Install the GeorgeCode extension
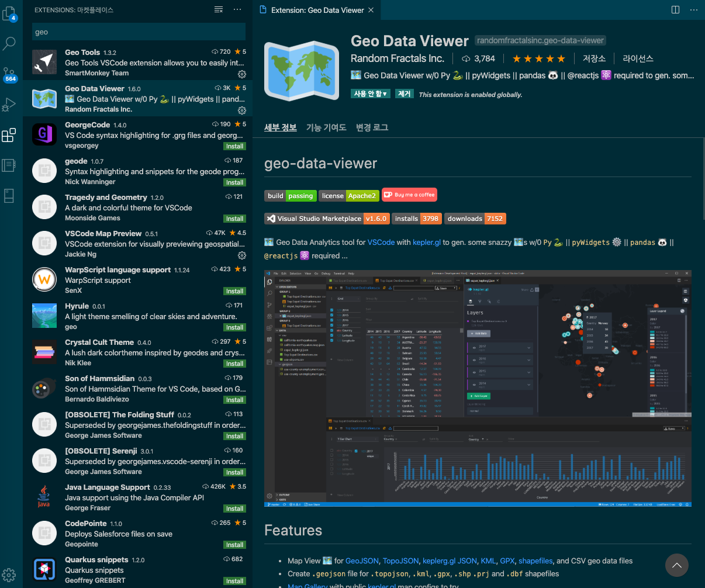Viewport: 705px width, 588px height. pos(234,146)
